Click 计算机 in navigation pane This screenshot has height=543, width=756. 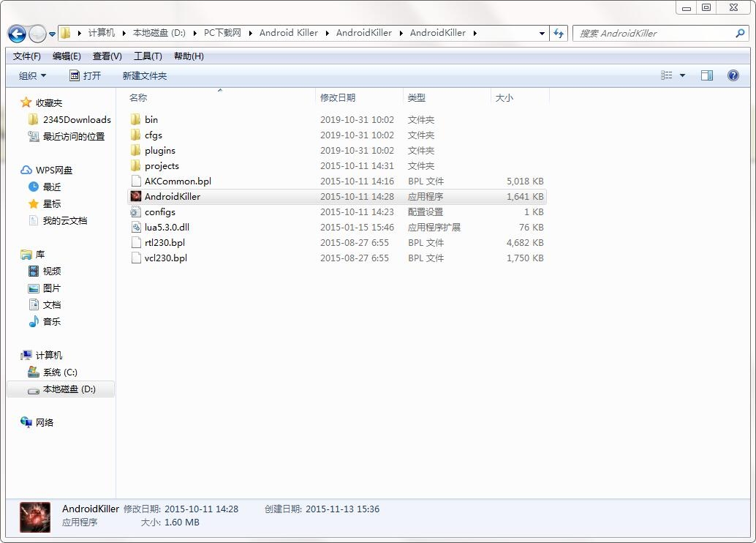pos(42,355)
